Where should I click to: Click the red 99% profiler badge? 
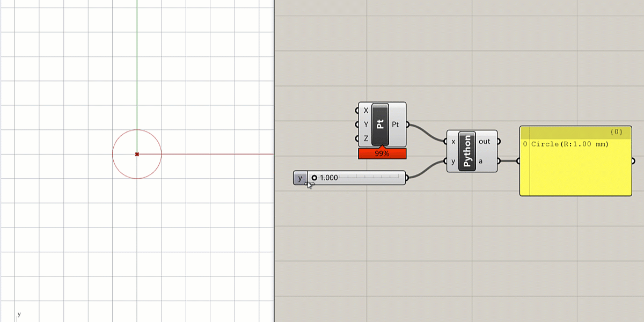click(382, 154)
